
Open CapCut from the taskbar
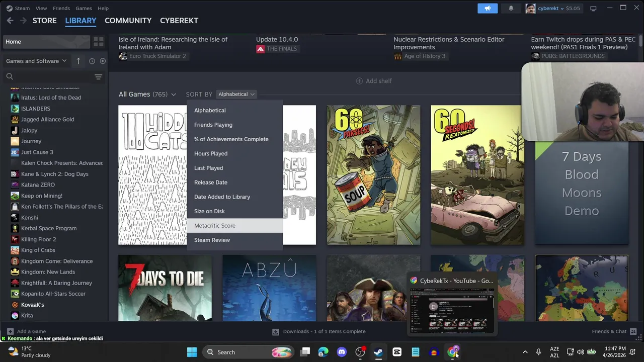click(x=397, y=352)
